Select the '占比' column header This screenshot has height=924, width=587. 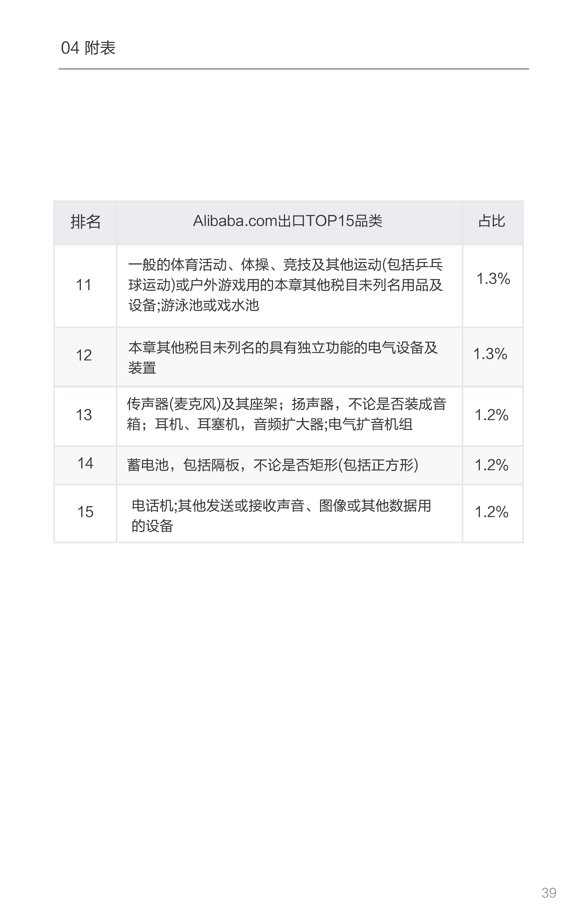point(492,221)
